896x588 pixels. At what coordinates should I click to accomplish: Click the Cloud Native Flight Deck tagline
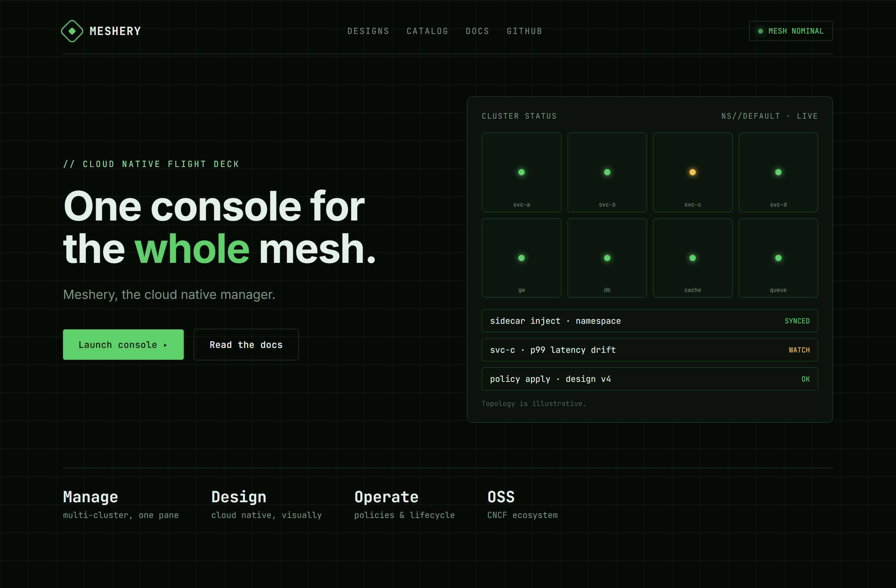click(151, 164)
